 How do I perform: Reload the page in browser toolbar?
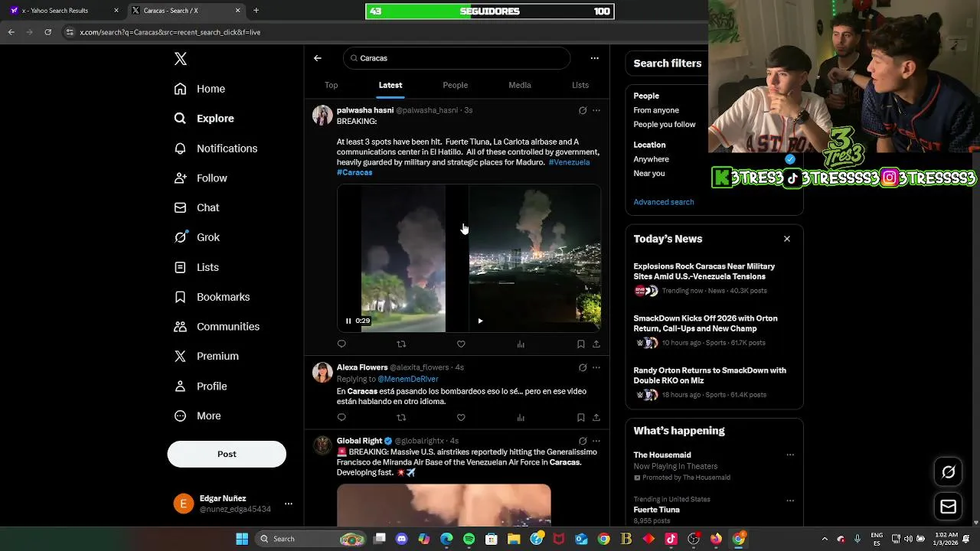[47, 32]
